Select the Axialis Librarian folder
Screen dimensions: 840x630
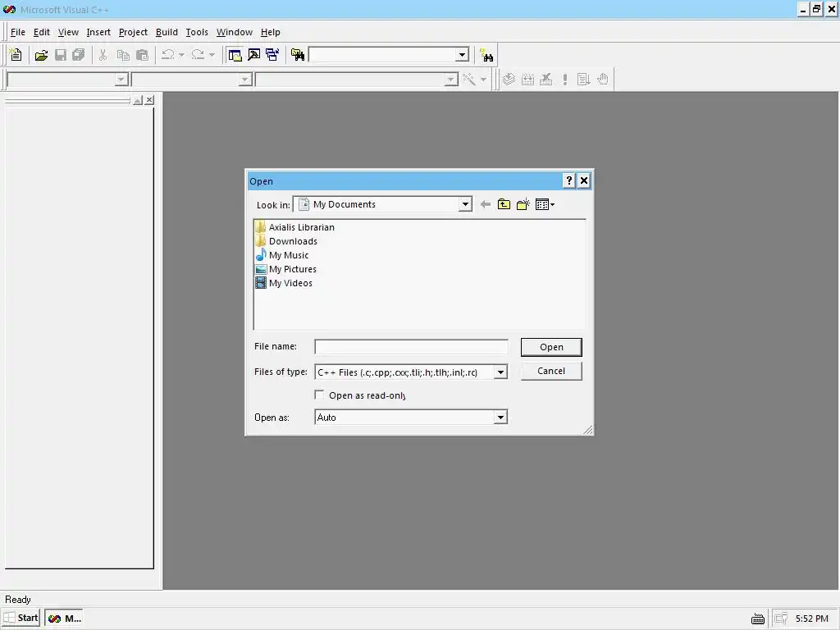click(294, 227)
